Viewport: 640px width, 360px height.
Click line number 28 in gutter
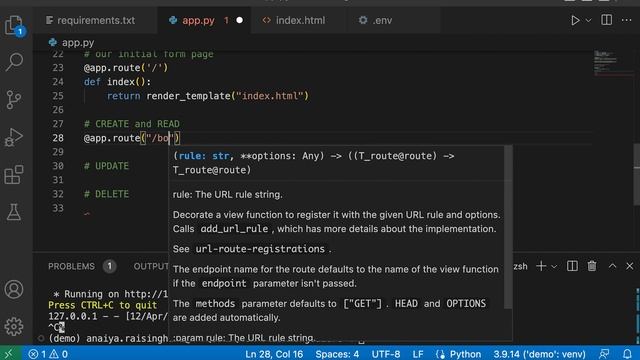tap(58, 138)
